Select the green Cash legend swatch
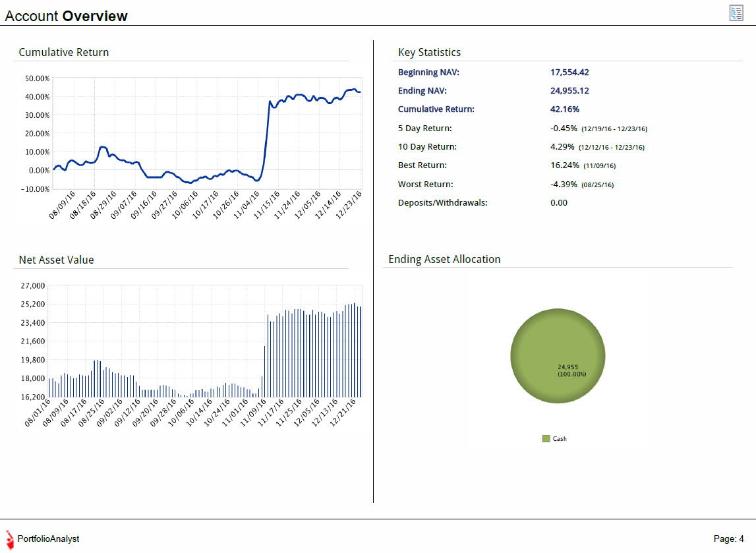 [x=546, y=439]
